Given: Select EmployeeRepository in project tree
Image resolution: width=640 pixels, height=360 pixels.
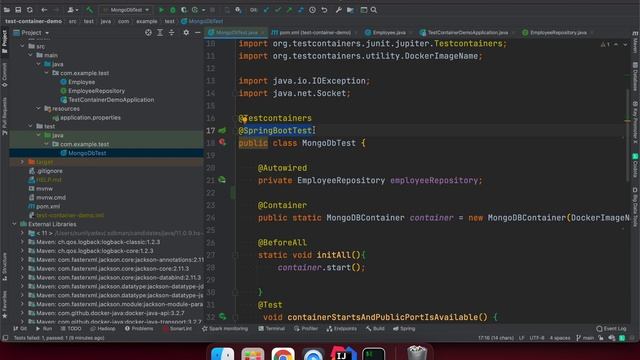Looking at the screenshot, I should click(96, 91).
